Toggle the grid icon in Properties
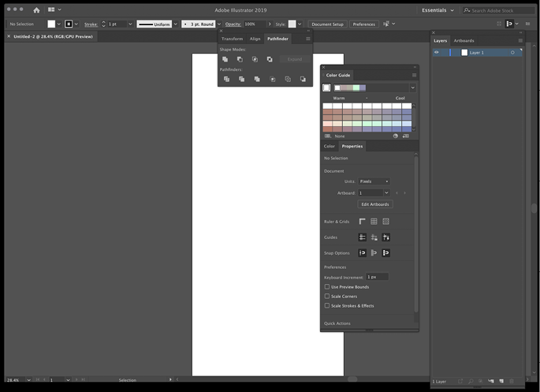Screen dimensions: 540x392 point(374,222)
